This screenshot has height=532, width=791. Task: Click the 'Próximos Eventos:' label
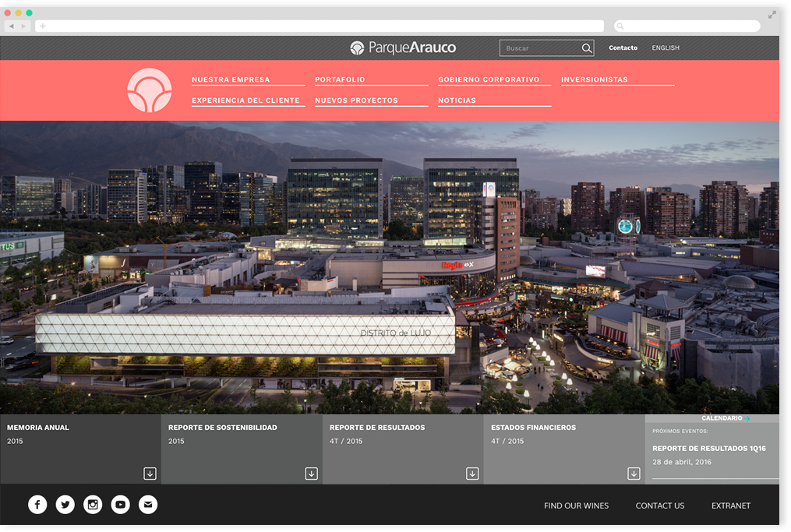[680, 432]
